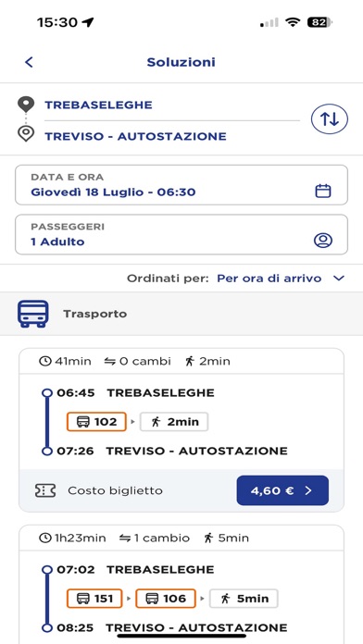The image size is (363, 644).
Task: Tap the blue bus Trasporto icon
Action: 33,314
